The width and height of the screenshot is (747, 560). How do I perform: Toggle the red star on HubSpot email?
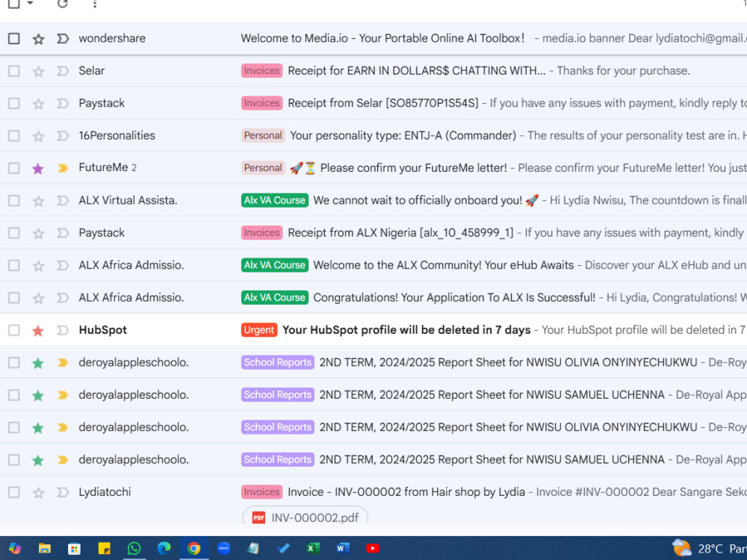point(38,330)
